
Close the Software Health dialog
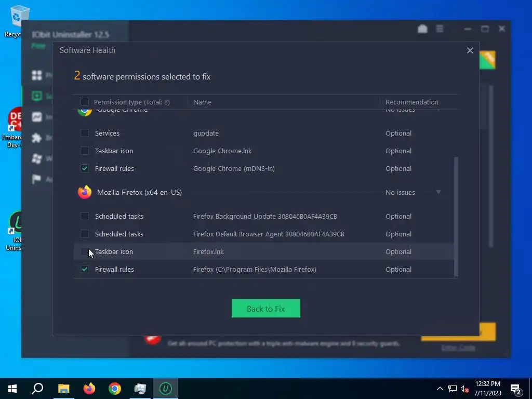(470, 50)
